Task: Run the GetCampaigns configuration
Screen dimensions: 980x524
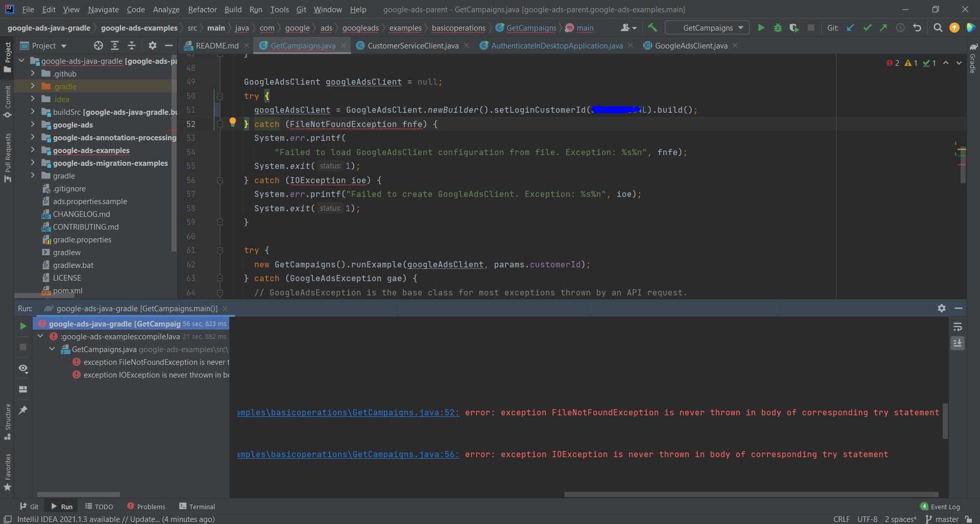Action: tap(761, 28)
